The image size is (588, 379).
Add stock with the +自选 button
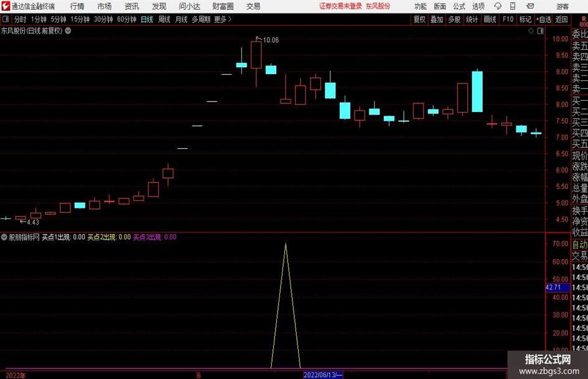(543, 19)
